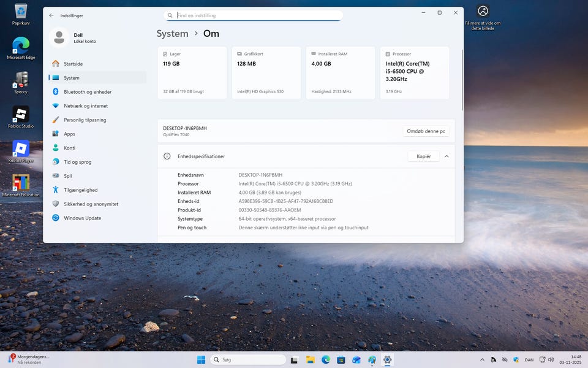Go to Tilgængelighed settings
Screen dimensions: 588x368
[80, 190]
